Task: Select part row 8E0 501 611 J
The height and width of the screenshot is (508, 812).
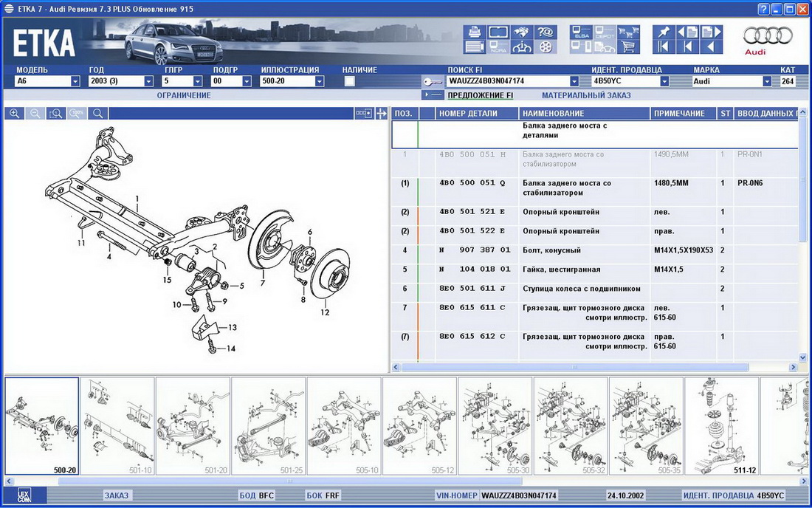Action: coord(596,289)
